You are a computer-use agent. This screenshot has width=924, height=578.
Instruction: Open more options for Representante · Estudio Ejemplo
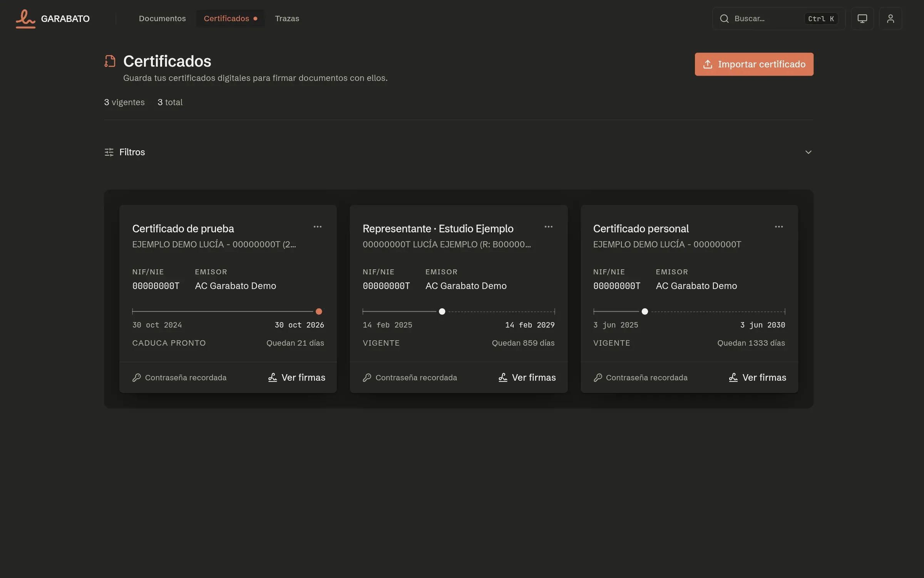(x=548, y=227)
